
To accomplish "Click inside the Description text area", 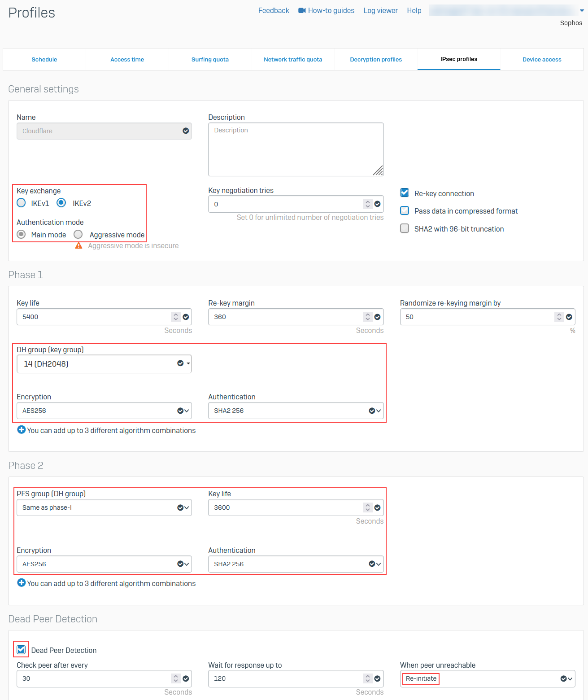I will pyautogui.click(x=296, y=149).
